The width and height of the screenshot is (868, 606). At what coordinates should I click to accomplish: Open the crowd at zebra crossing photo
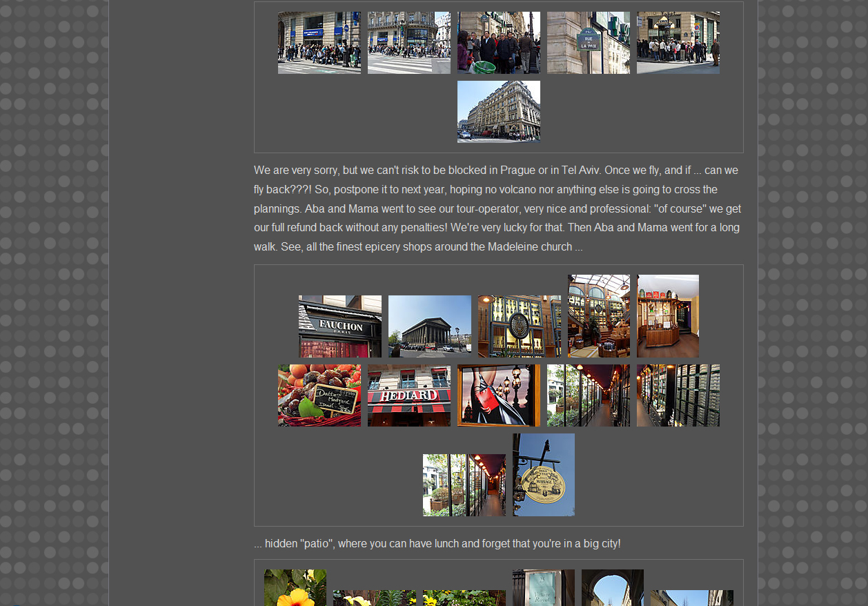coord(408,43)
